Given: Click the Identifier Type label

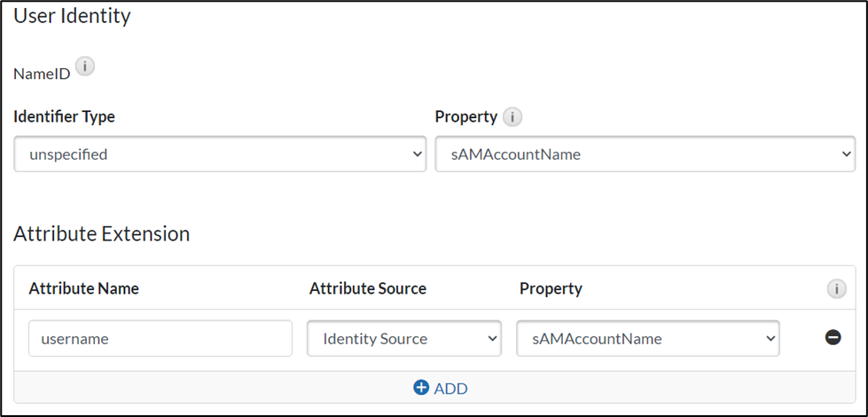Looking at the screenshot, I should 64,116.
